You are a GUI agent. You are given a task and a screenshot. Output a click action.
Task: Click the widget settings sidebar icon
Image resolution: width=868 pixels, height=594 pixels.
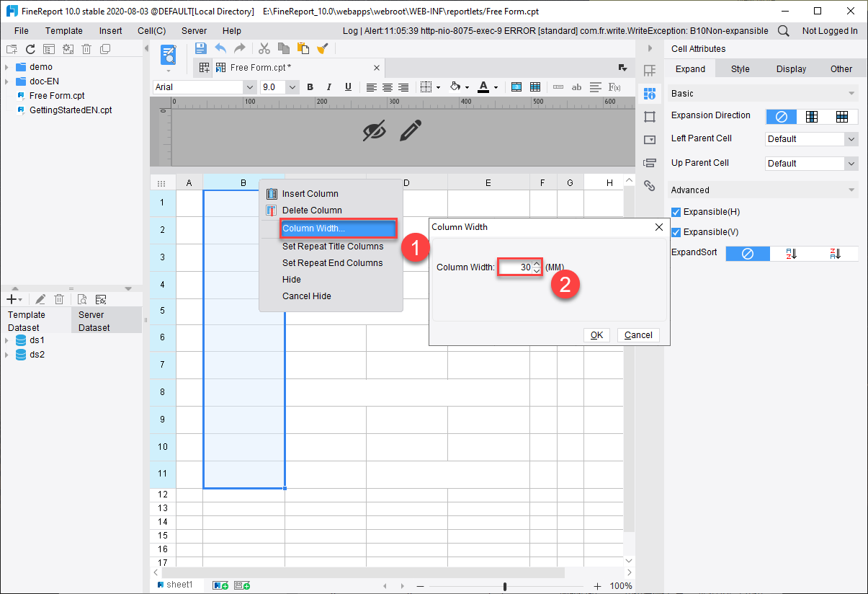[x=650, y=139]
